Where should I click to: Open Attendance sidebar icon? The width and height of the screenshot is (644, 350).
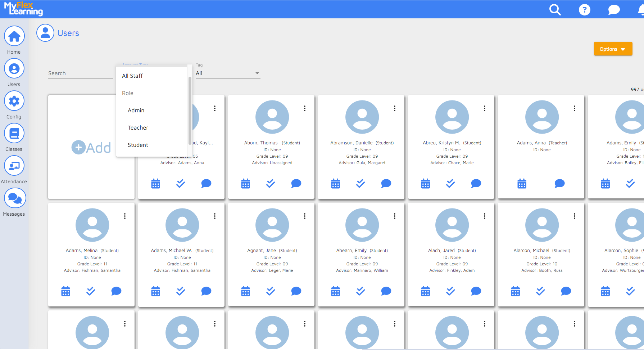tap(14, 166)
